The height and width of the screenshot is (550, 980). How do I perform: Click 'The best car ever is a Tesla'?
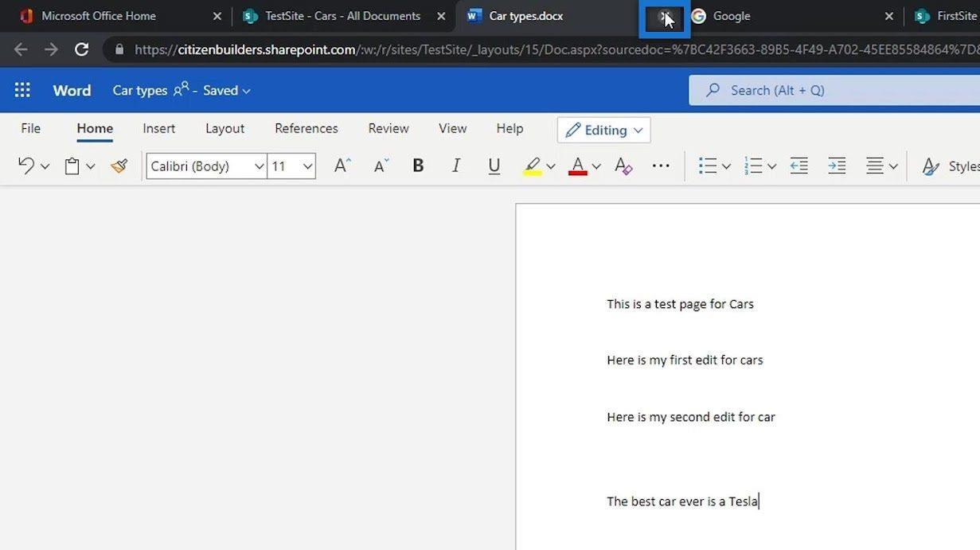(682, 501)
